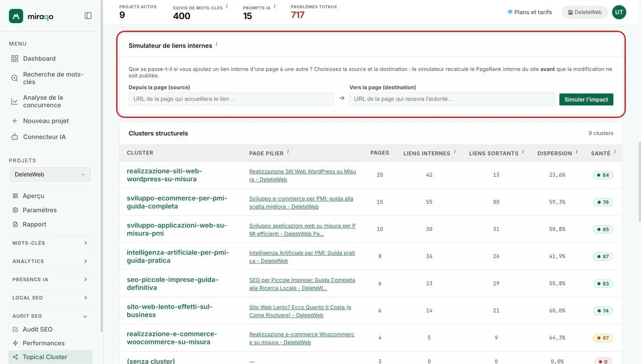Image resolution: width=641 pixels, height=364 pixels.
Task: Click the DeleteWeb workspace pill button
Action: [584, 12]
